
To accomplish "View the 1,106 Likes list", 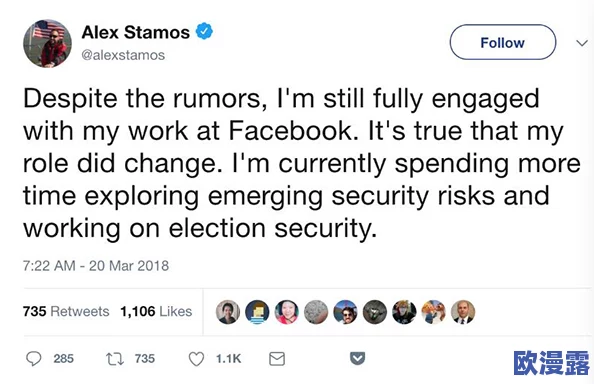I will 156,311.
